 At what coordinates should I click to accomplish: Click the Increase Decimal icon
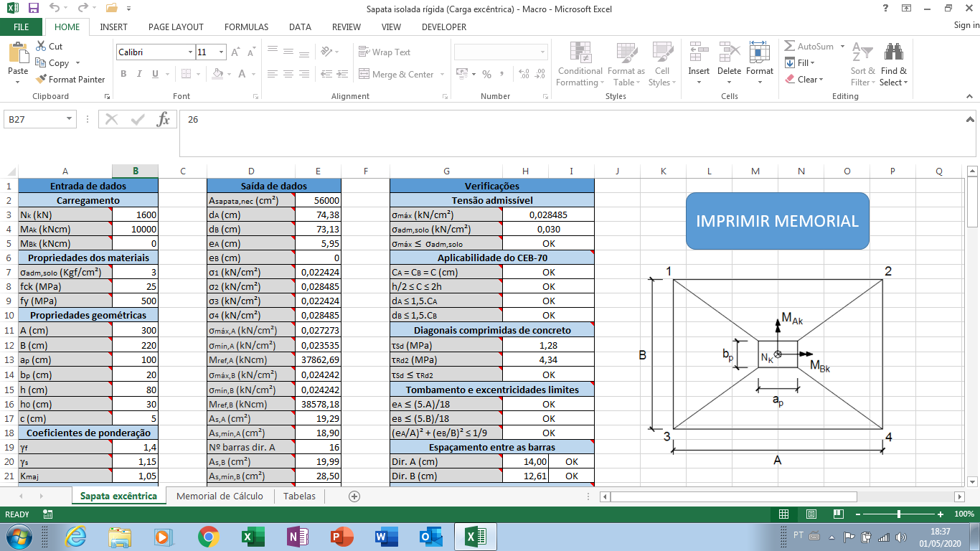[x=523, y=75]
